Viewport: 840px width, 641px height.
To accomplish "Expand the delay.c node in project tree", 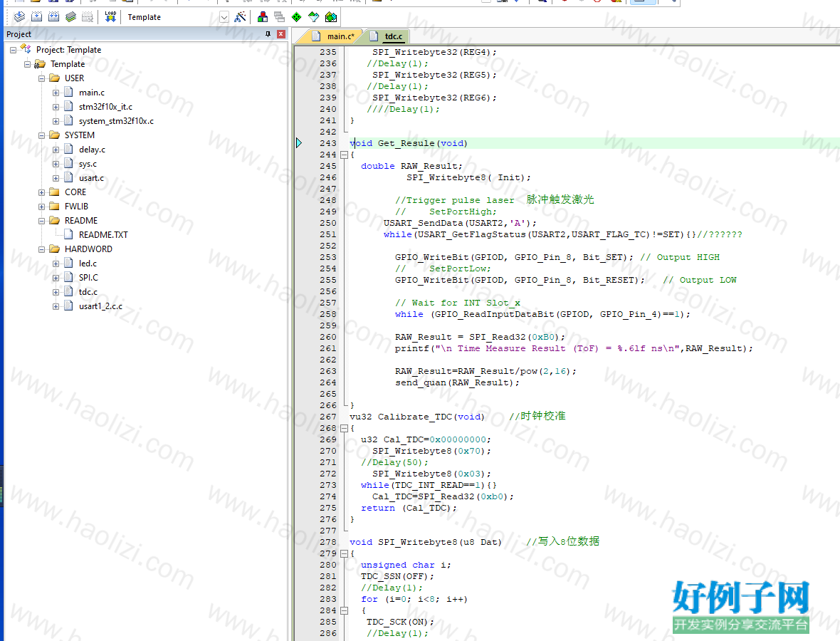I will tap(56, 150).
